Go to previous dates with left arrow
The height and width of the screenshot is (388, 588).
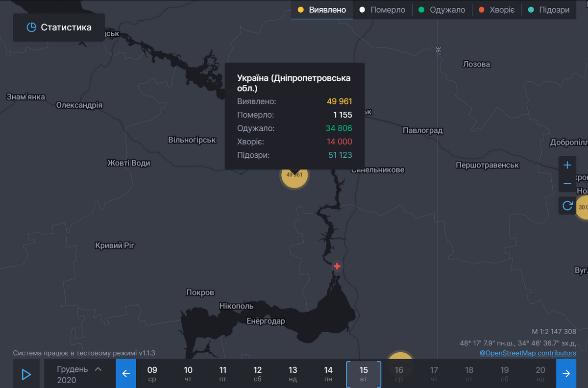point(125,374)
